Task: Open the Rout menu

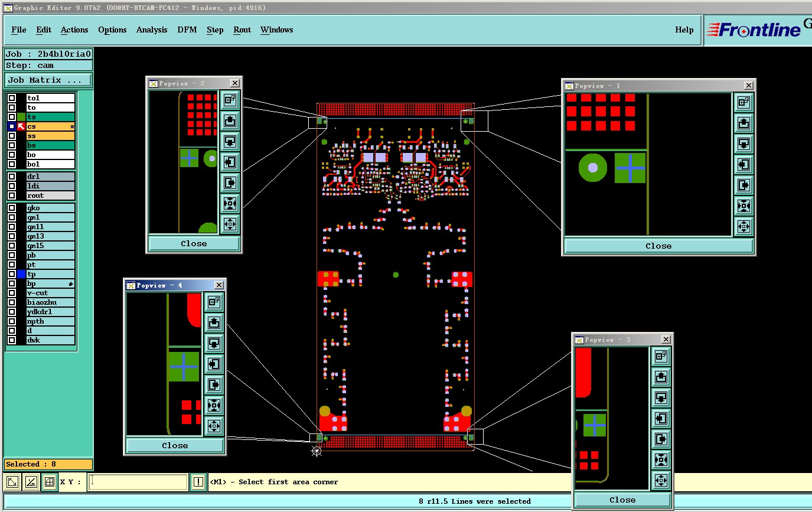Action: pyautogui.click(x=242, y=30)
